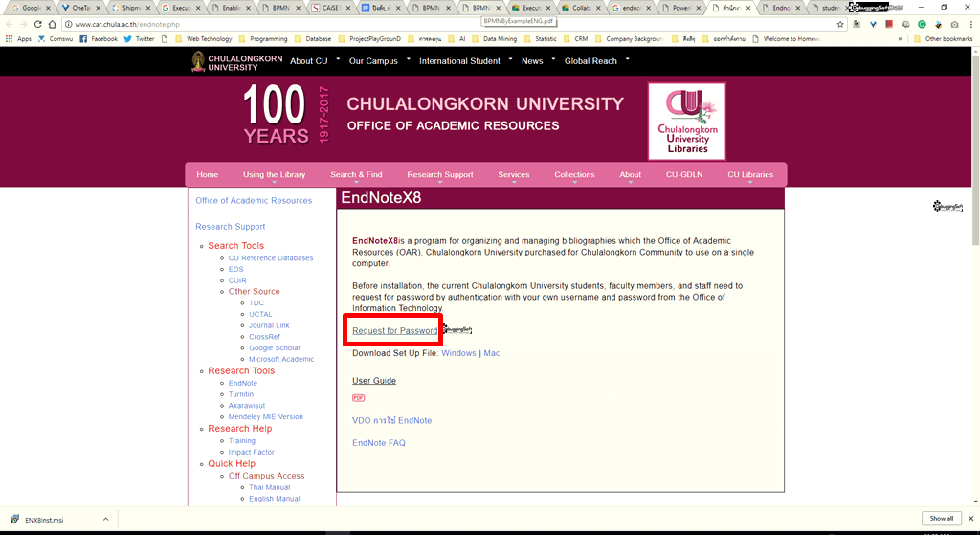The height and width of the screenshot is (535, 980).
Task: Bookmark this page with the star icon
Action: pyautogui.click(x=840, y=24)
